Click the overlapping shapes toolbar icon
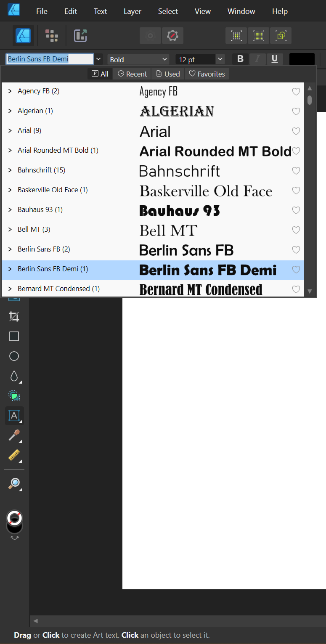Viewport: 326px width, 644px height. pos(281,36)
